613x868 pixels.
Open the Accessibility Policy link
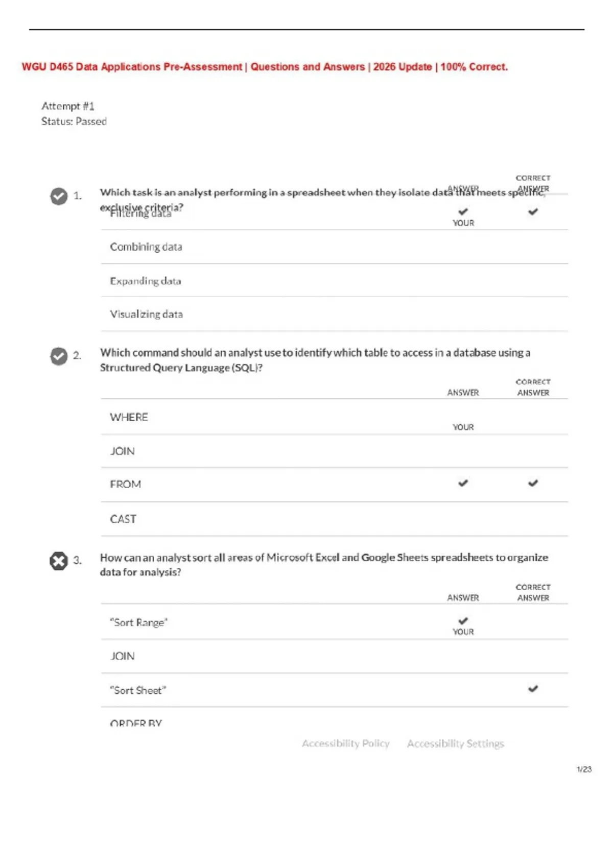346,743
